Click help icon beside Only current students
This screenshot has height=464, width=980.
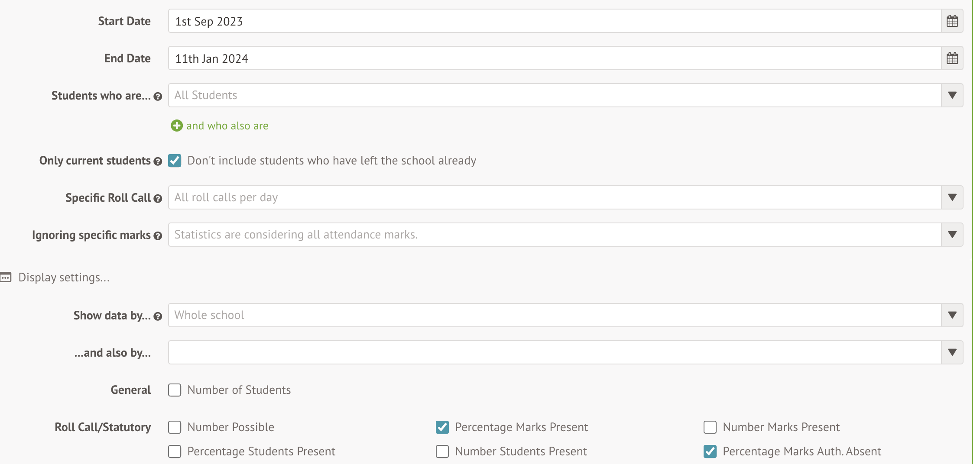click(158, 161)
